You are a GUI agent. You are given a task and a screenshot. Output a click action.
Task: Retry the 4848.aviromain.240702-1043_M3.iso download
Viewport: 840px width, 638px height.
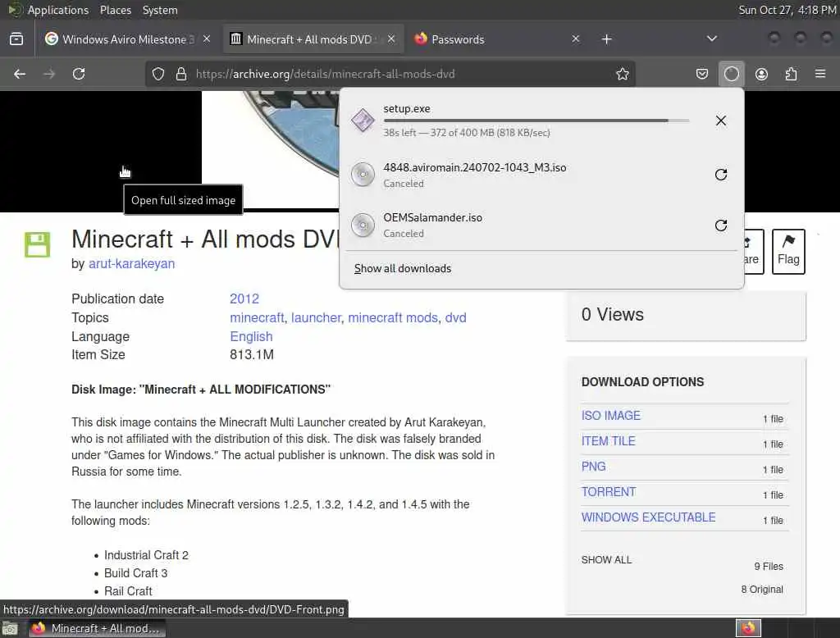[x=721, y=175]
